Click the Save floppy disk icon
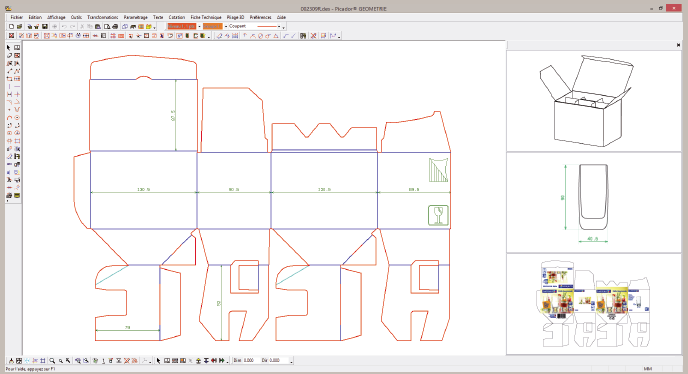The width and height of the screenshot is (688, 374). (45, 26)
